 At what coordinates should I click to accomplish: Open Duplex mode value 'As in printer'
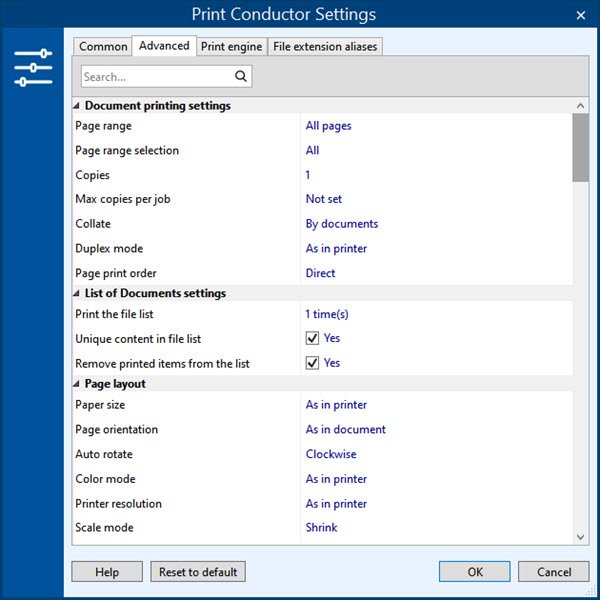[x=336, y=249]
